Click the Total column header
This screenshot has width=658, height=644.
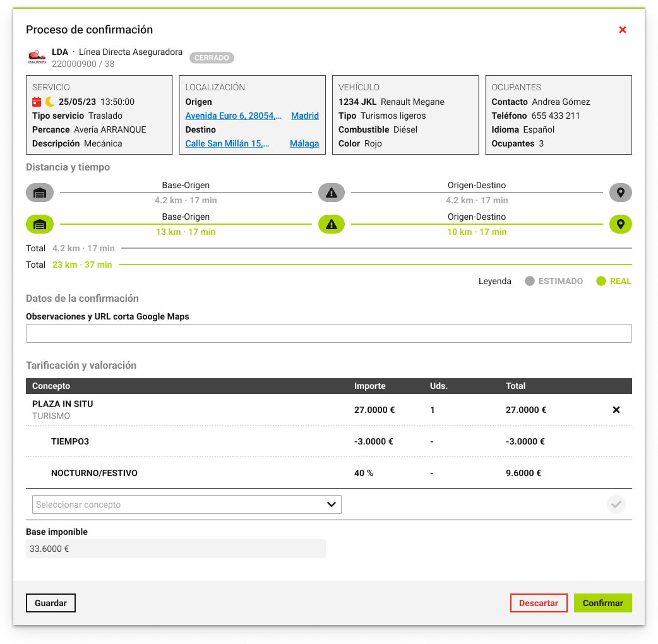tap(515, 386)
